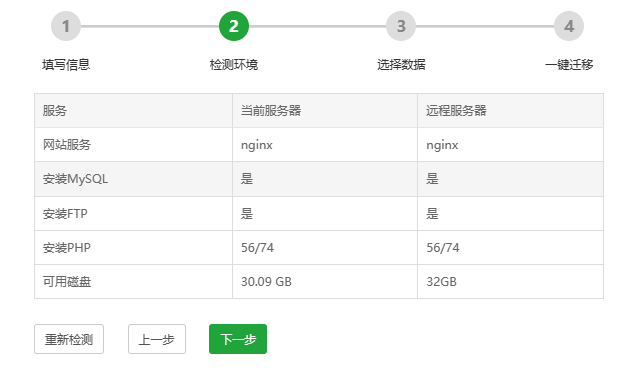Select the 选择数据 step label
The height and width of the screenshot is (373, 628).
[401, 65]
